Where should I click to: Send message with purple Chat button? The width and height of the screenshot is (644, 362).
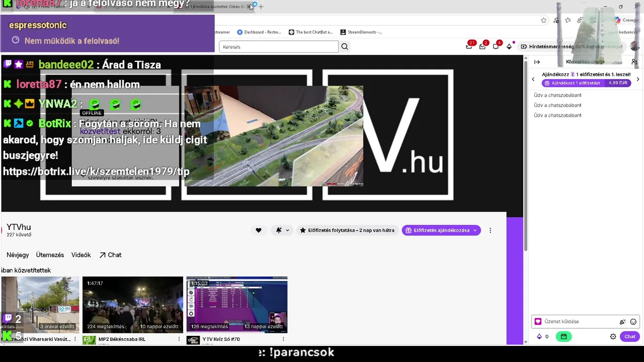pos(630,337)
